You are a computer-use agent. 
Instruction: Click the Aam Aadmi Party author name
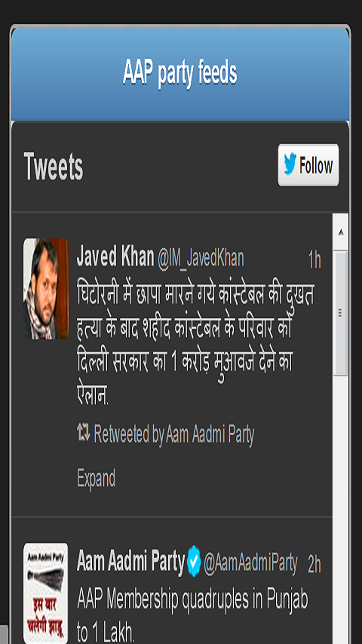(130, 562)
